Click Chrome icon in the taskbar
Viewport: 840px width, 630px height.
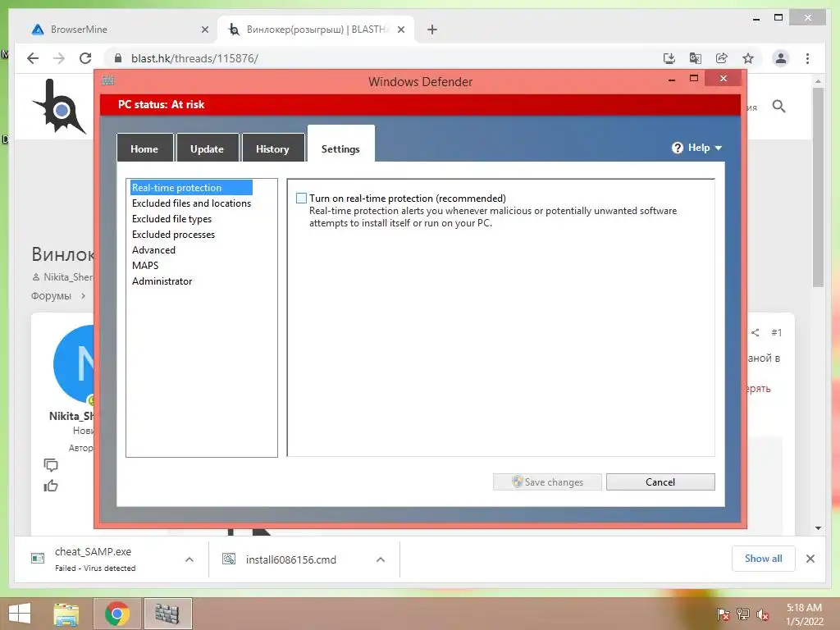click(117, 614)
